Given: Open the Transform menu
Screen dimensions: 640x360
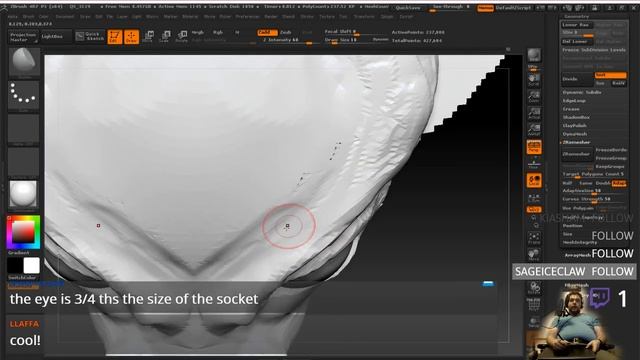Looking at the screenshot, I should [364, 16].
